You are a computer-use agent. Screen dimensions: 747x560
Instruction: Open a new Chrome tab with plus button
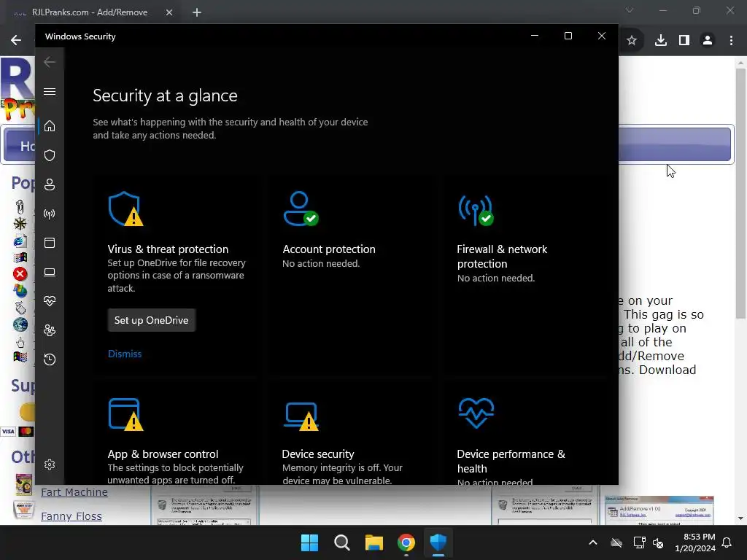tap(197, 12)
